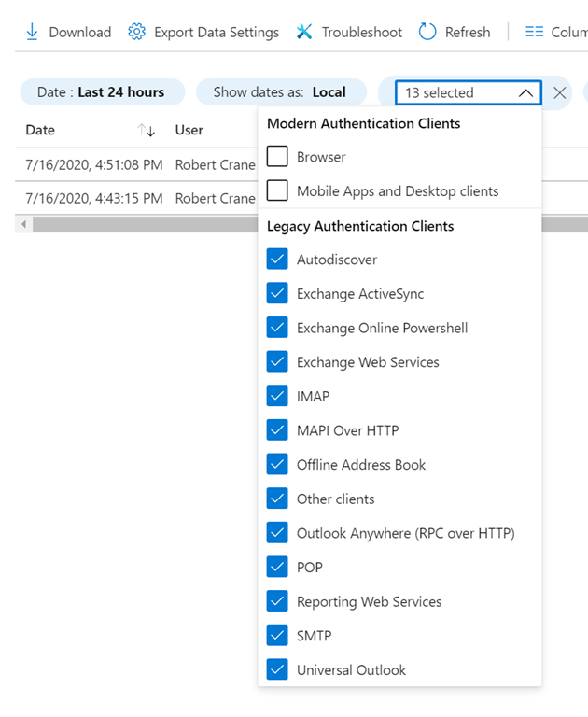Collapse the 13 selected dropdown
This screenshot has width=588, height=717.
click(525, 92)
